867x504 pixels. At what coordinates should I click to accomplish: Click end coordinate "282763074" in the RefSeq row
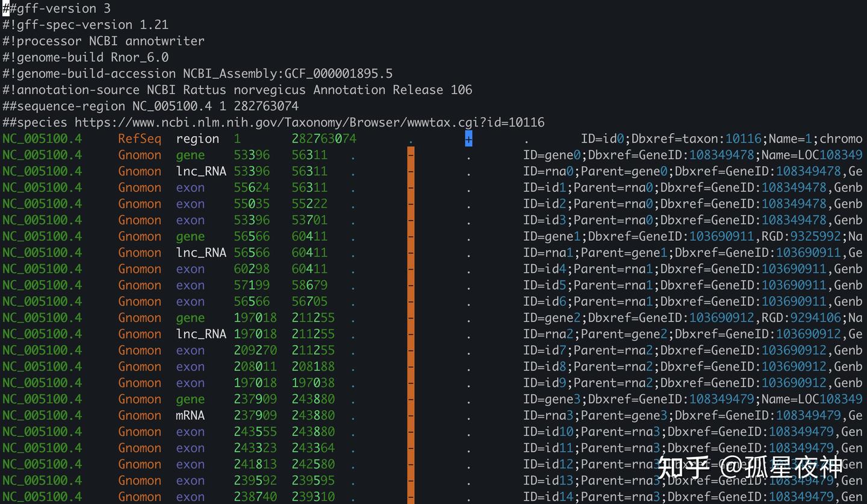324,138
